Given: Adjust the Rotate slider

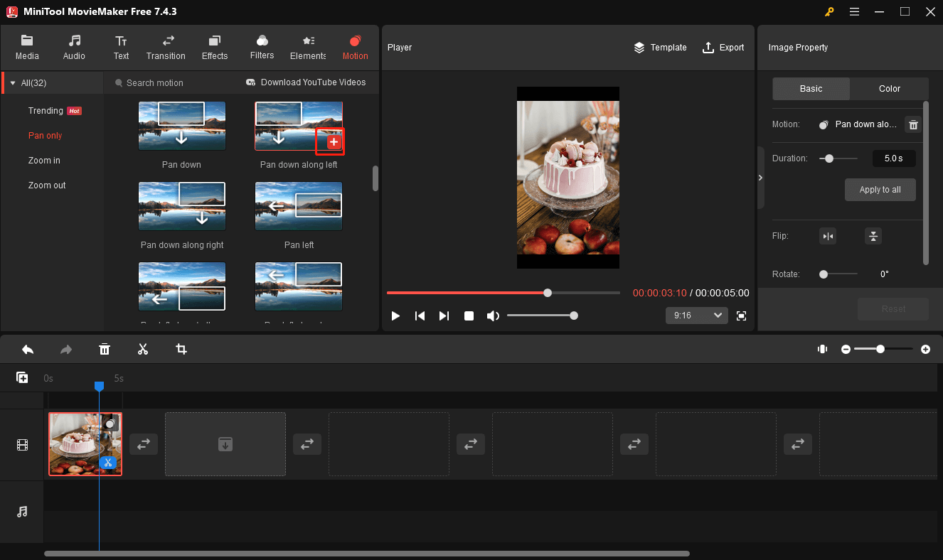Looking at the screenshot, I should [x=838, y=274].
